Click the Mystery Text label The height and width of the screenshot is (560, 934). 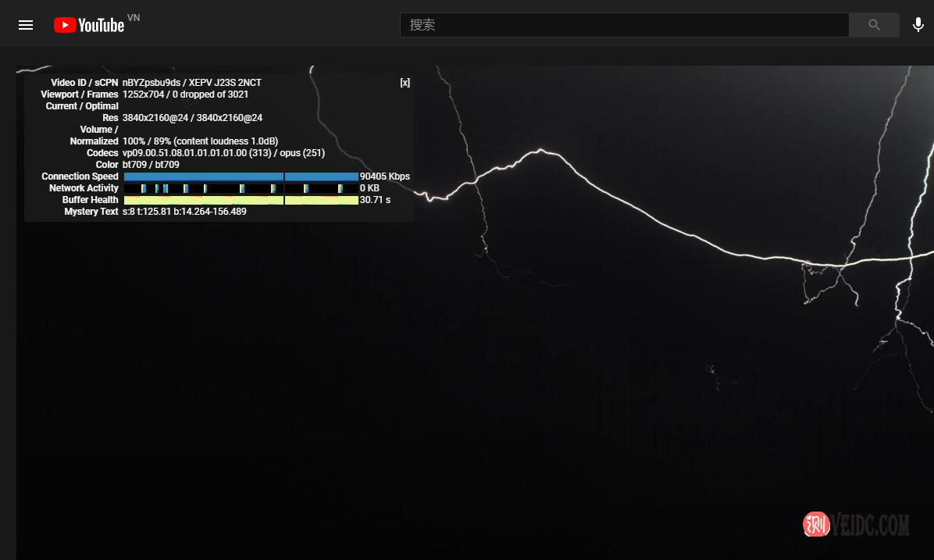pyautogui.click(x=91, y=212)
